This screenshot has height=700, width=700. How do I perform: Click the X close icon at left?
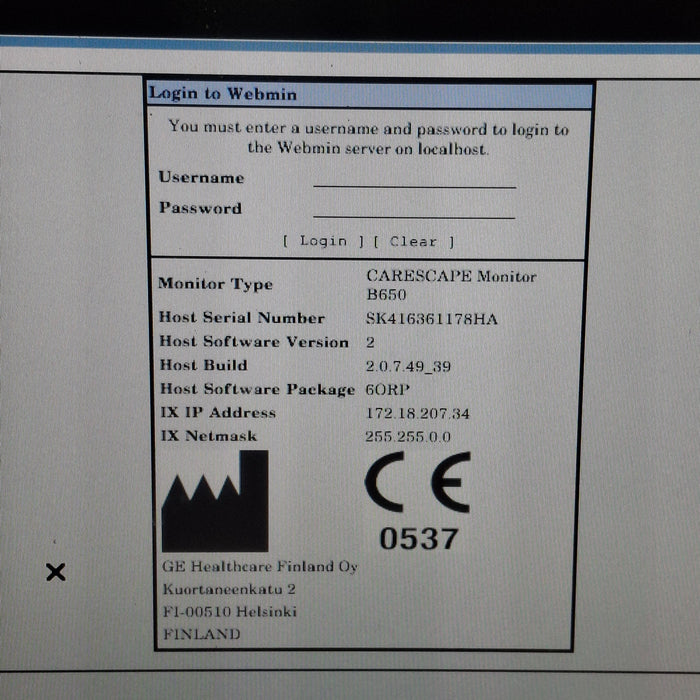click(x=56, y=572)
